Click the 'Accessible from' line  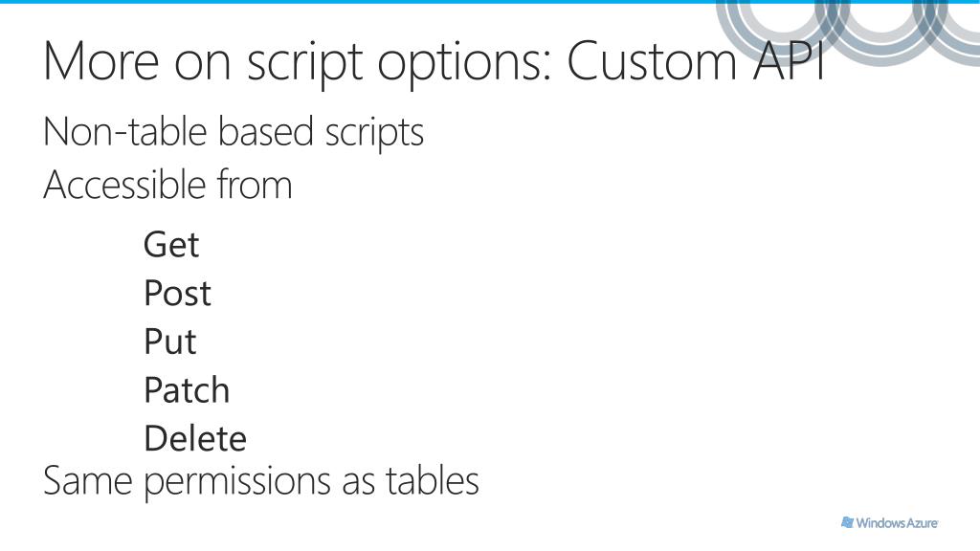click(x=167, y=185)
